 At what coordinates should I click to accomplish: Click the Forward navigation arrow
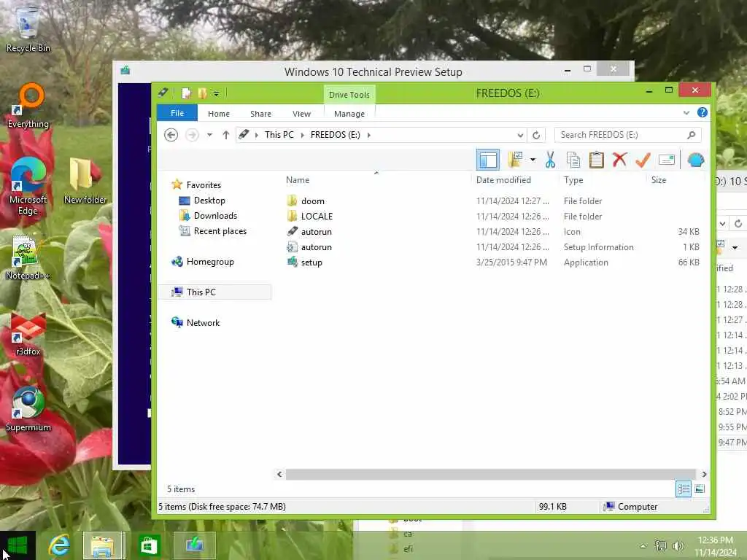[192, 135]
